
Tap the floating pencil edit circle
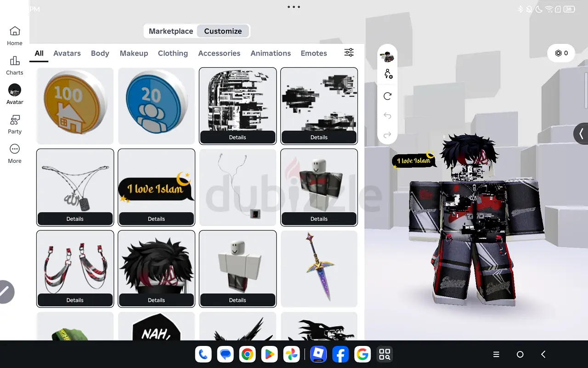(x=5, y=292)
